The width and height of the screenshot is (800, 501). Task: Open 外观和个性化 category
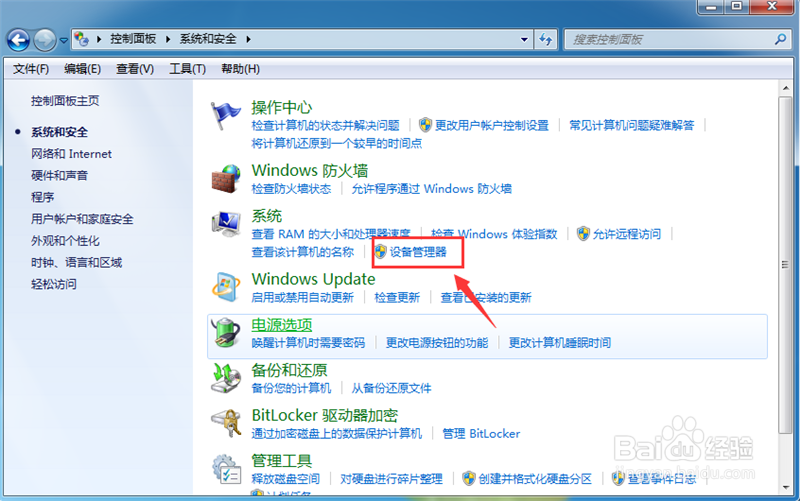[x=65, y=241]
